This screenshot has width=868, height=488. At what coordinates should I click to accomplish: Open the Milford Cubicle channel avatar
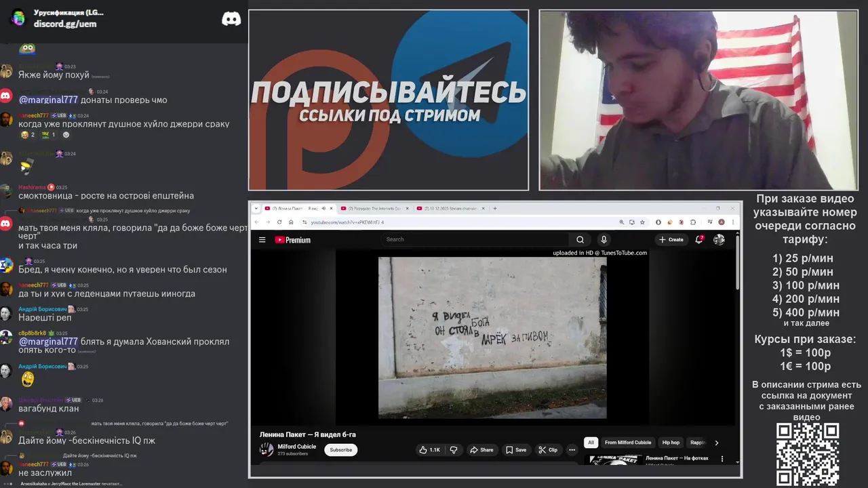267,449
